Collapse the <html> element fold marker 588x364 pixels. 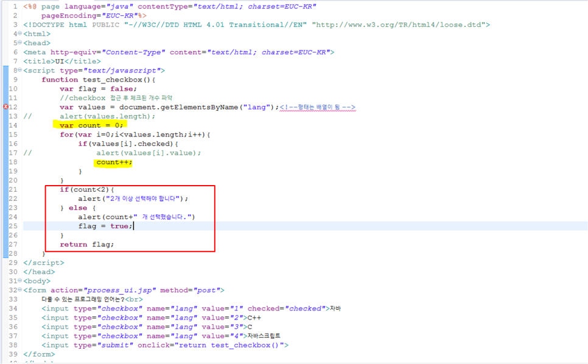[x=19, y=33]
